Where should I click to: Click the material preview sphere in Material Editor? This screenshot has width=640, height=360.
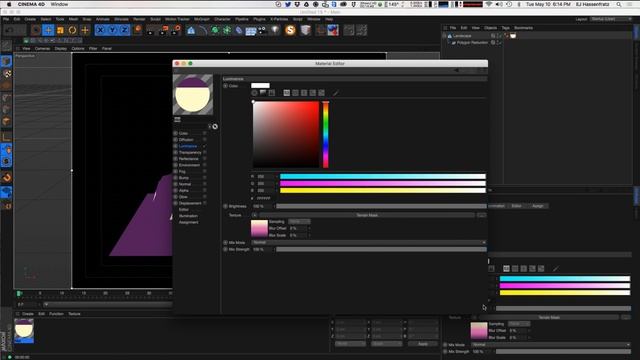[193, 95]
